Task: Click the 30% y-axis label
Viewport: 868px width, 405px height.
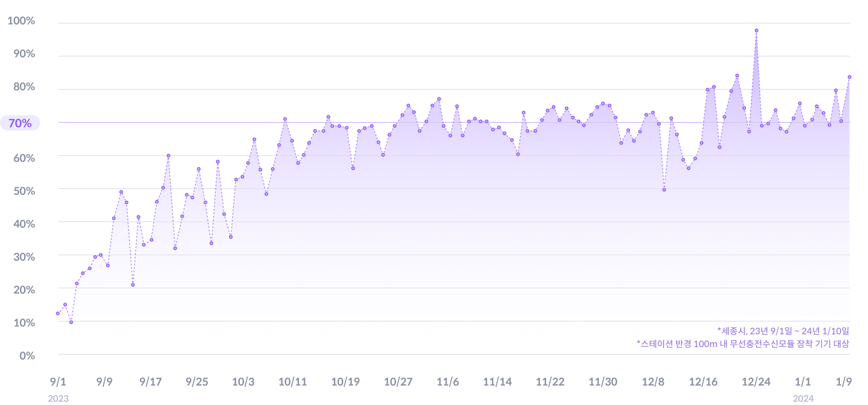Action: pos(24,257)
